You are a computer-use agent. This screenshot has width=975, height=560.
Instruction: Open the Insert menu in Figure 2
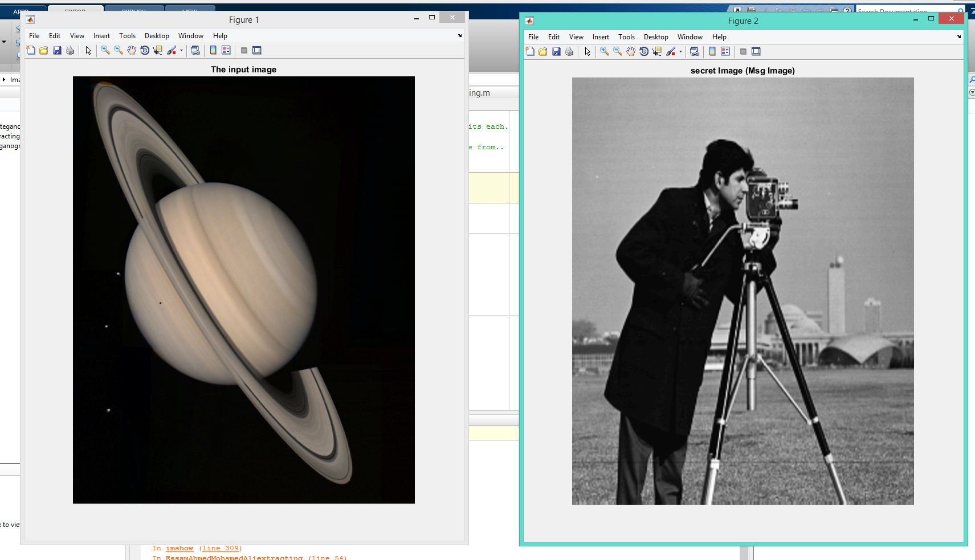coord(601,36)
